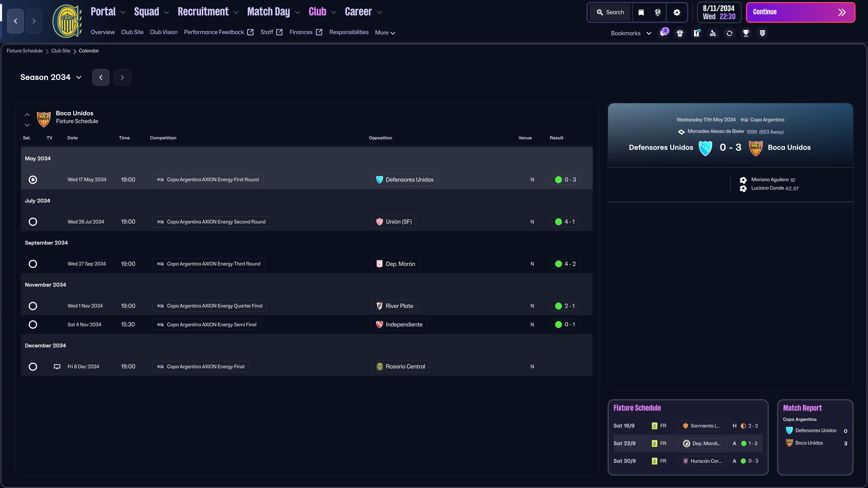Open the globe world icon
The height and width of the screenshot is (488, 868).
click(657, 12)
